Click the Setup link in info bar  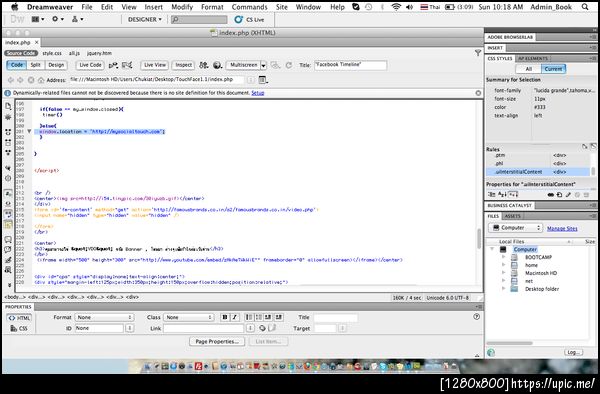click(x=258, y=93)
